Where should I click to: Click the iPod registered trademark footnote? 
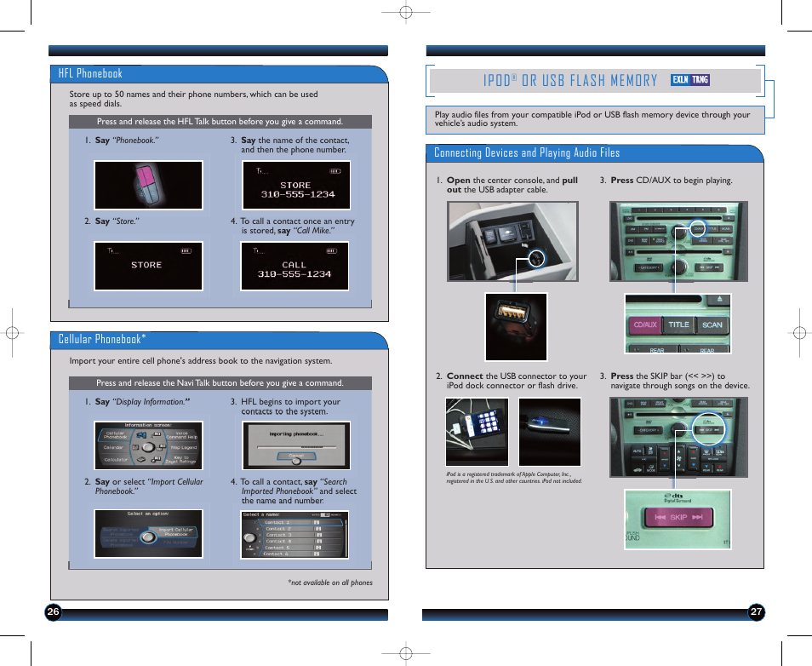click(514, 477)
